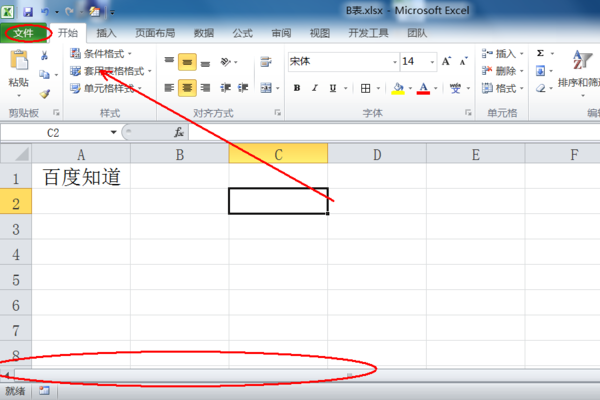Click the Copy icon
This screenshot has height=400, width=600.
(x=44, y=74)
